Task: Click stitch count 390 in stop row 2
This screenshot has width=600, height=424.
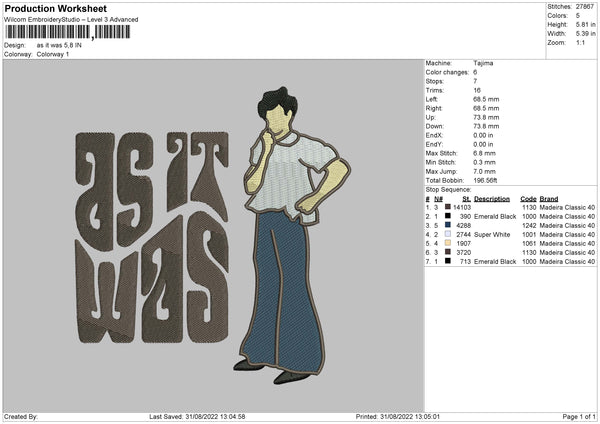Action: 465,217
